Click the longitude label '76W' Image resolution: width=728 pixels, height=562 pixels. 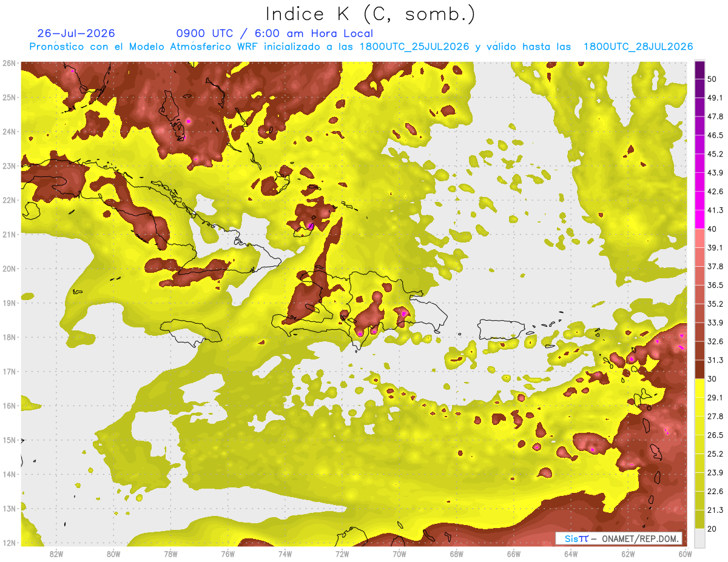(228, 554)
